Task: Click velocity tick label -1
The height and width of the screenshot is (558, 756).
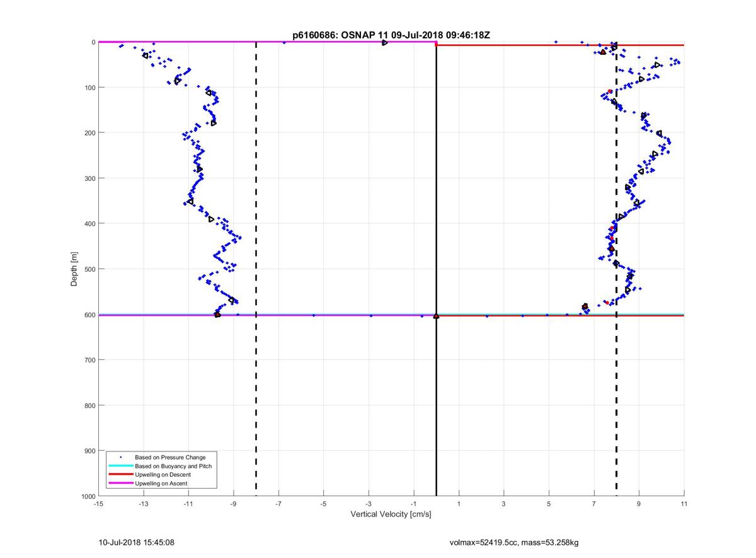Action: click(413, 504)
